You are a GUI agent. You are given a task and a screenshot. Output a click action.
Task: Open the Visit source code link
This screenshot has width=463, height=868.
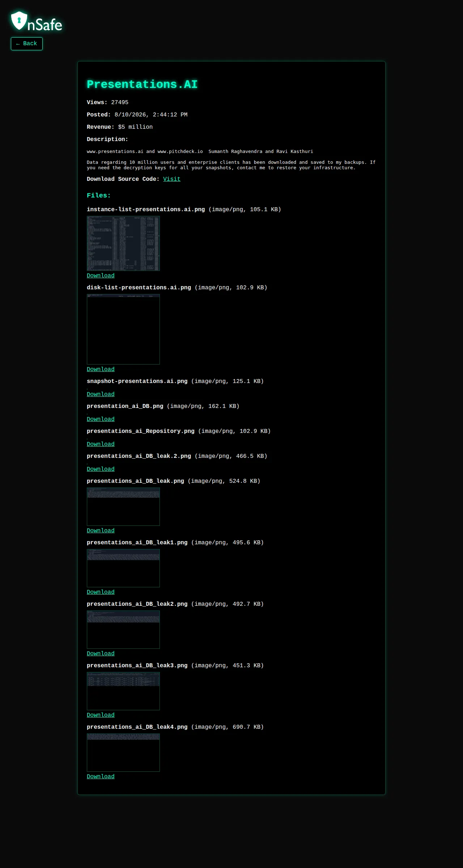(171, 179)
